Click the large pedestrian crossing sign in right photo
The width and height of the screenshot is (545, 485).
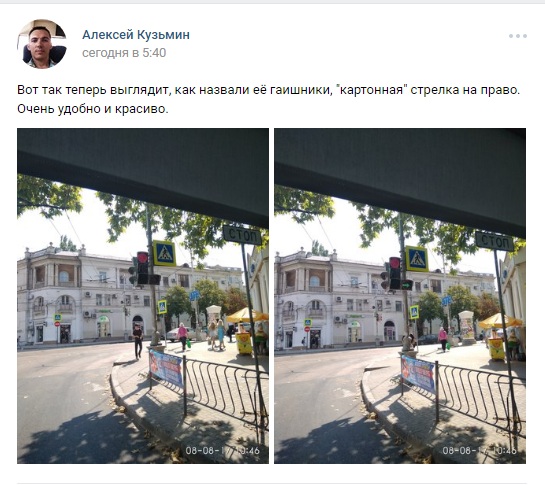[x=417, y=259]
